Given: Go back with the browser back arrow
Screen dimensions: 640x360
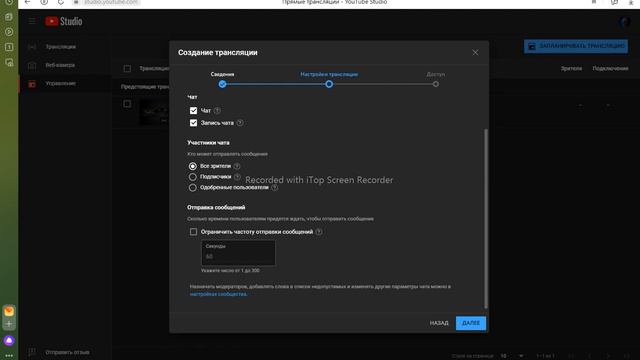Looking at the screenshot, I should click(x=27, y=2).
